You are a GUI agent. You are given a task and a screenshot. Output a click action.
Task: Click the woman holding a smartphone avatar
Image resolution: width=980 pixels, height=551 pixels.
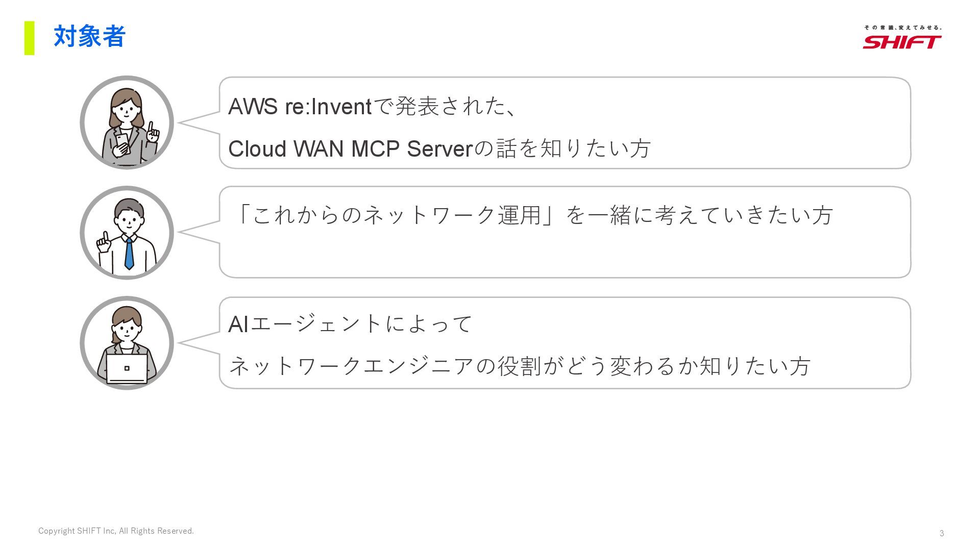click(127, 122)
